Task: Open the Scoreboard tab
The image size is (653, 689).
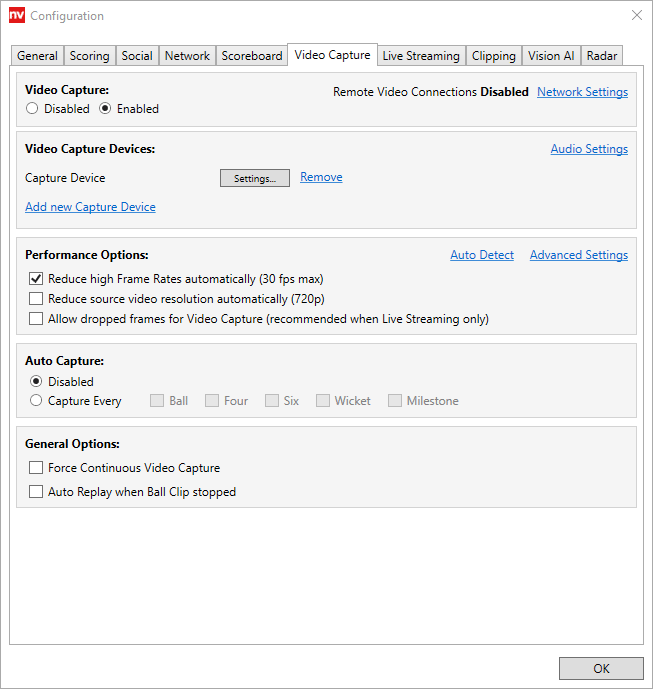Action: [252, 56]
